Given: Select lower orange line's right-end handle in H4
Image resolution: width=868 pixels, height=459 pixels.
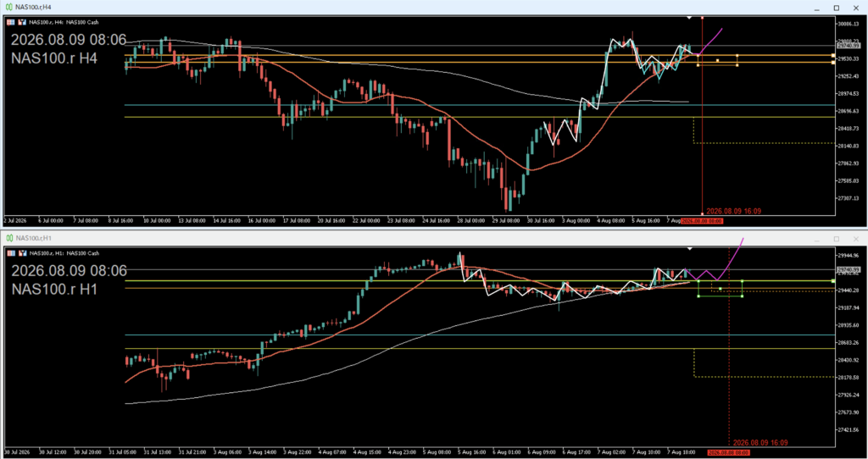Looking at the screenshot, I should [x=833, y=63].
